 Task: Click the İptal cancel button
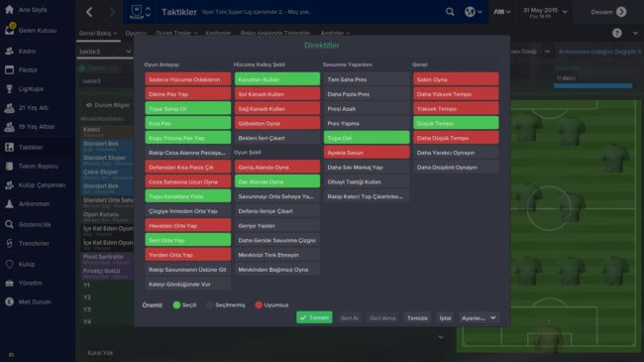tap(445, 318)
